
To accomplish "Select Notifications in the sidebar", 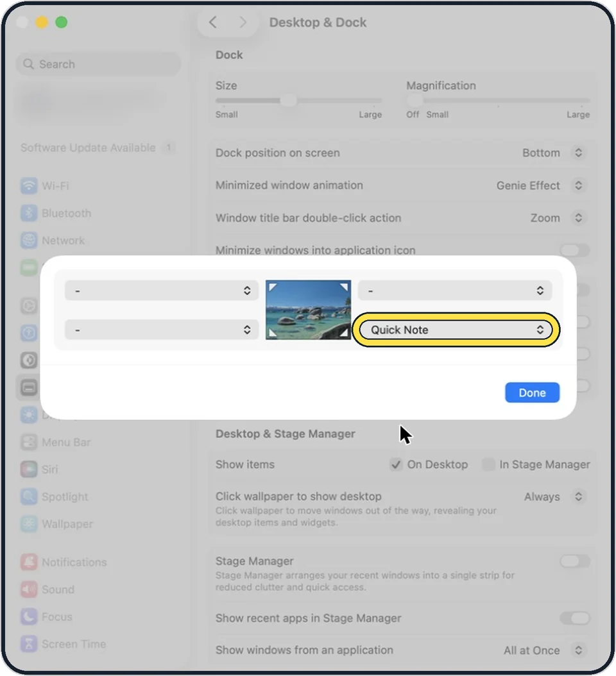I will click(64, 562).
